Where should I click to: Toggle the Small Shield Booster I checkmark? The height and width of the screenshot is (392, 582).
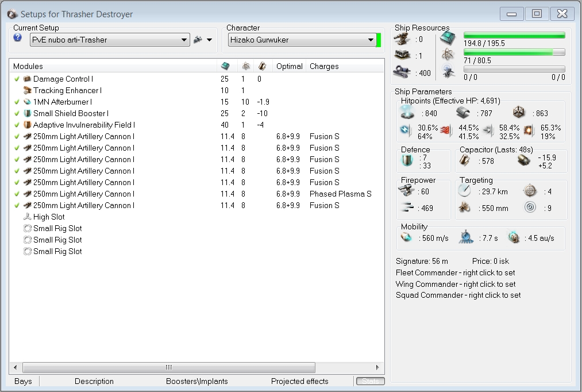[17, 113]
